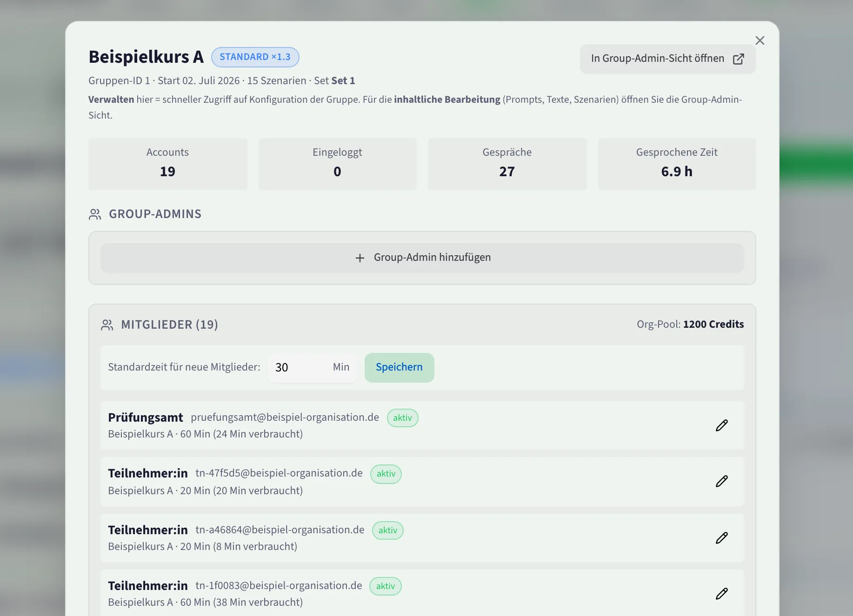Click the aktiv badge for tn-1f0083

(x=386, y=586)
